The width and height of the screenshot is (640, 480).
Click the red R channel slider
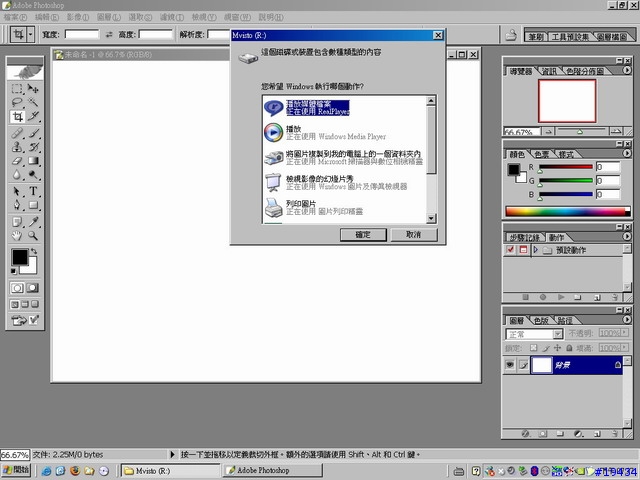tap(566, 167)
